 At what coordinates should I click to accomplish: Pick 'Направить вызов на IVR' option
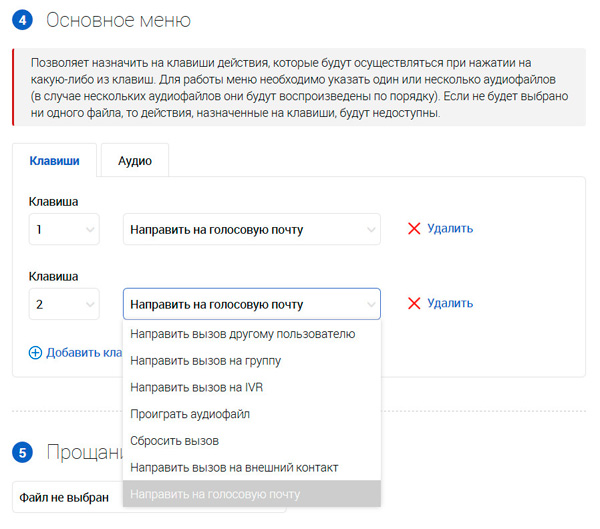196,387
